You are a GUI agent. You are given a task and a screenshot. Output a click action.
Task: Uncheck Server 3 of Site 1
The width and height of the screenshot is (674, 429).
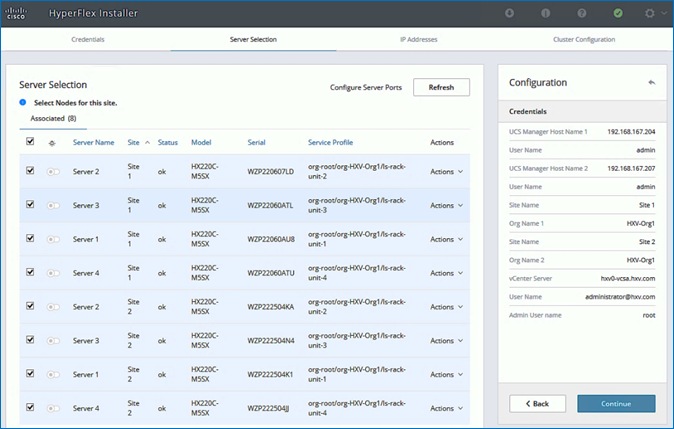(29, 205)
